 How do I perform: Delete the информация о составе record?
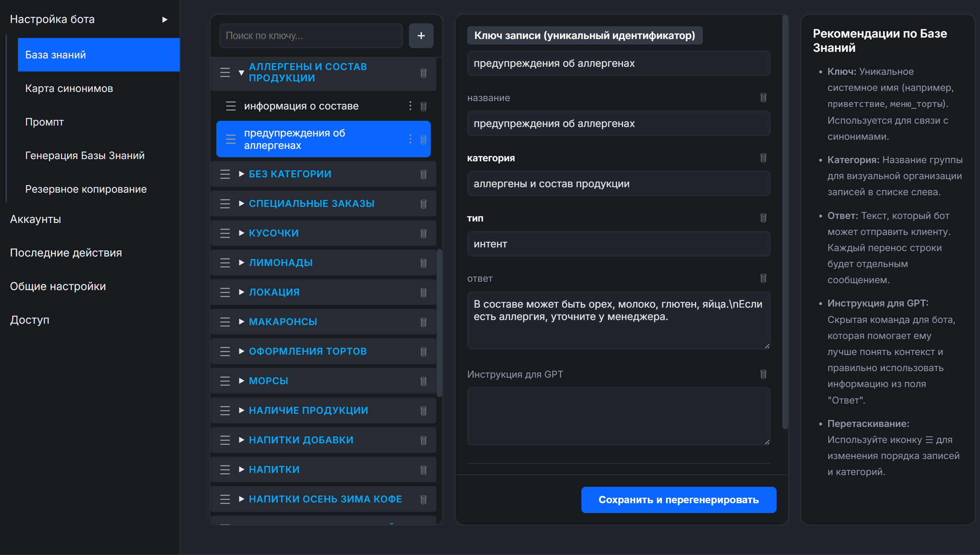424,106
